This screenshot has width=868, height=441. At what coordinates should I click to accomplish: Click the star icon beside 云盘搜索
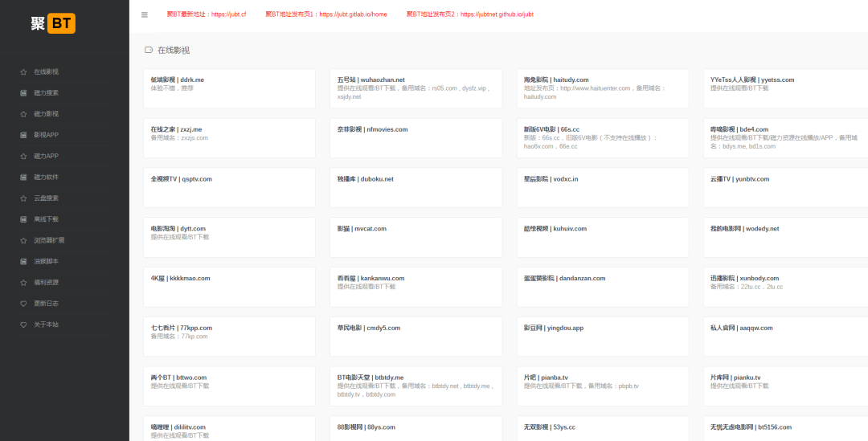click(24, 198)
